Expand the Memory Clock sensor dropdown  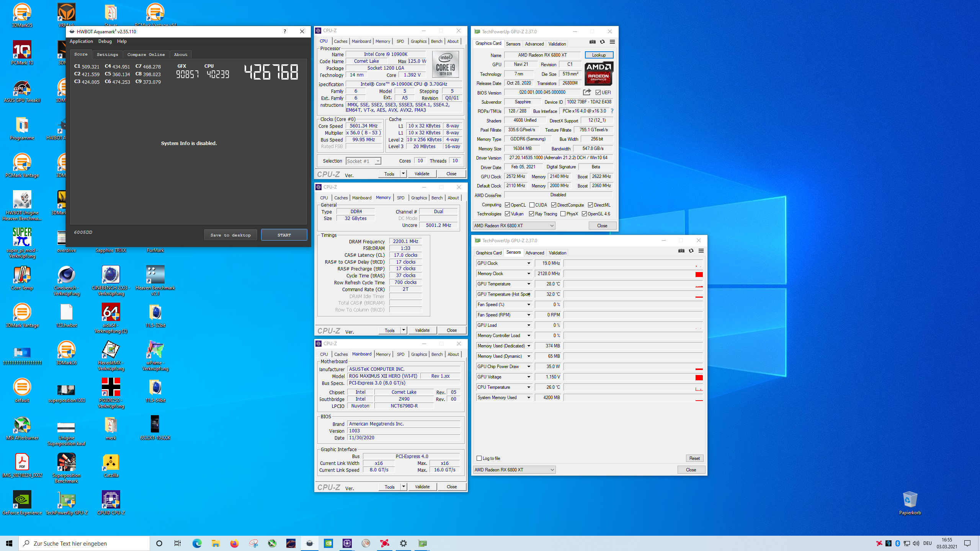(529, 274)
